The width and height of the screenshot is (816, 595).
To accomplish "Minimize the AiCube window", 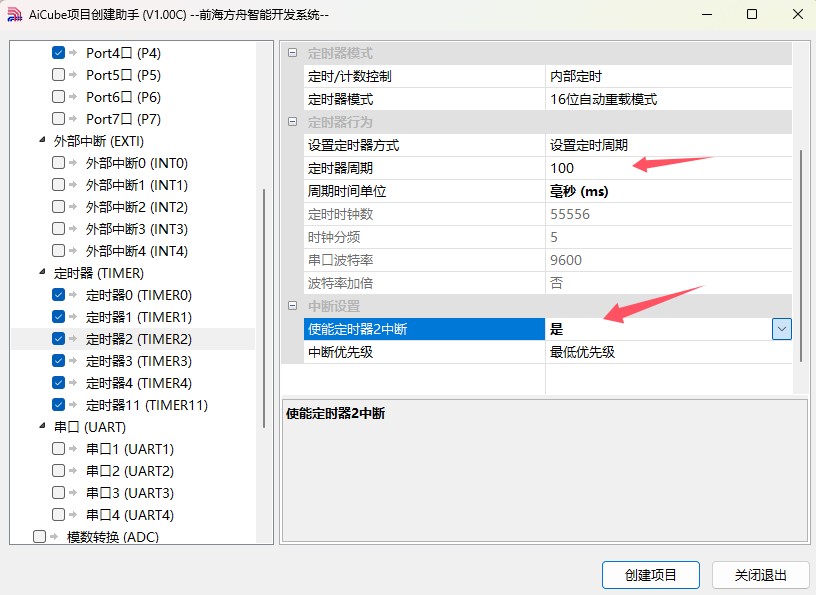I will pyautogui.click(x=707, y=15).
